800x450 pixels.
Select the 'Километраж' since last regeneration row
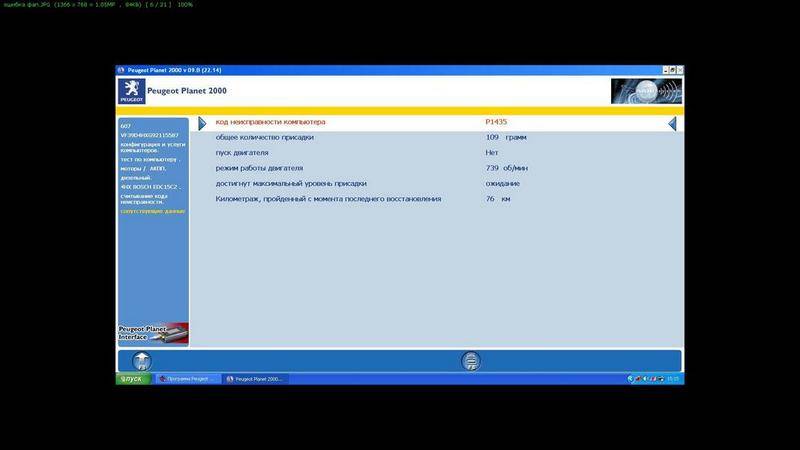[x=328, y=199]
